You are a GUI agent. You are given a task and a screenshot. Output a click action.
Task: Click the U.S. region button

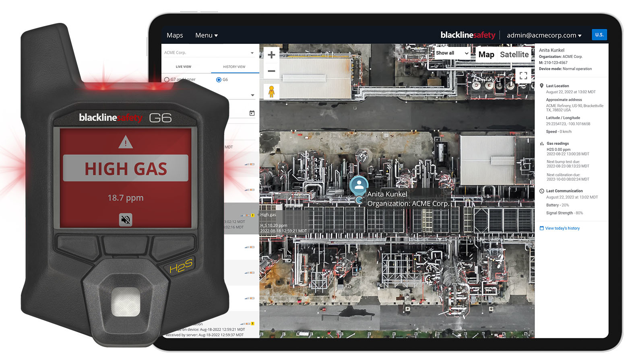[x=599, y=34]
